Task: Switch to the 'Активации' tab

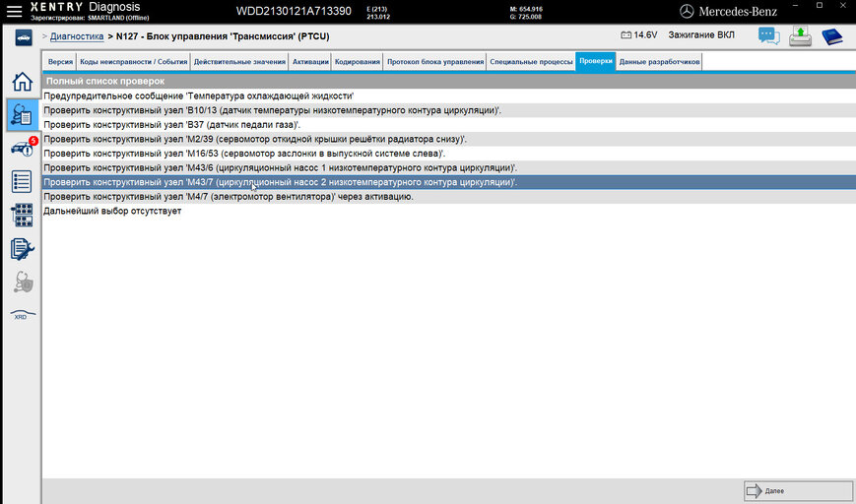Action: click(x=310, y=62)
